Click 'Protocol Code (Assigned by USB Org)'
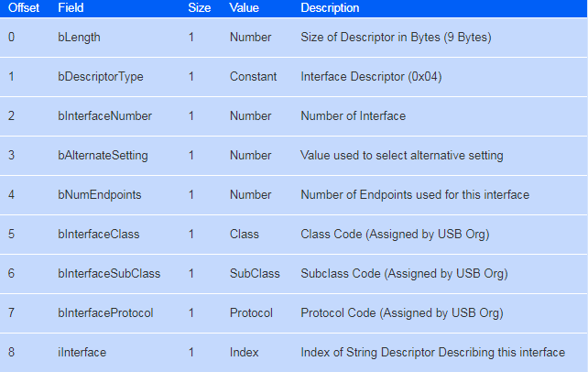This screenshot has width=588, height=372. coord(402,313)
